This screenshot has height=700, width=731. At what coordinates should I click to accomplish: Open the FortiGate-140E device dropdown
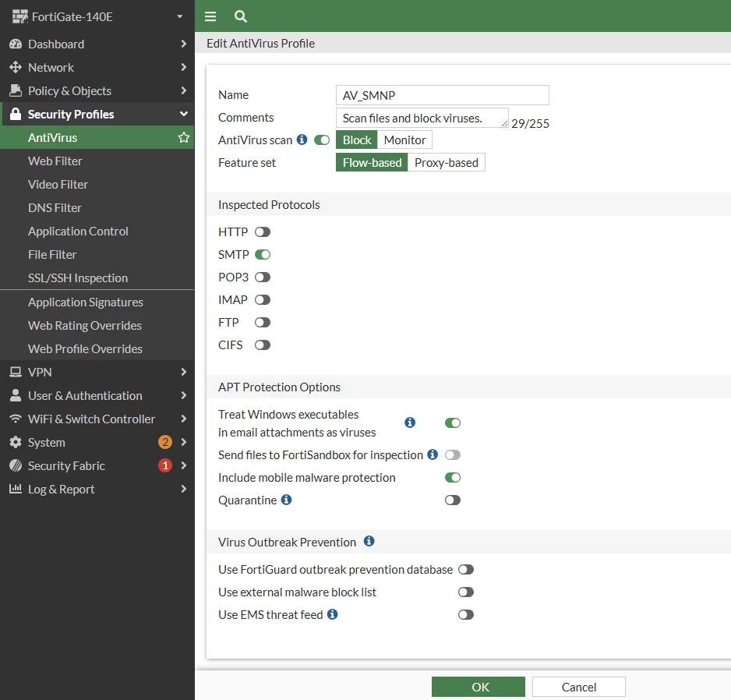coord(179,17)
